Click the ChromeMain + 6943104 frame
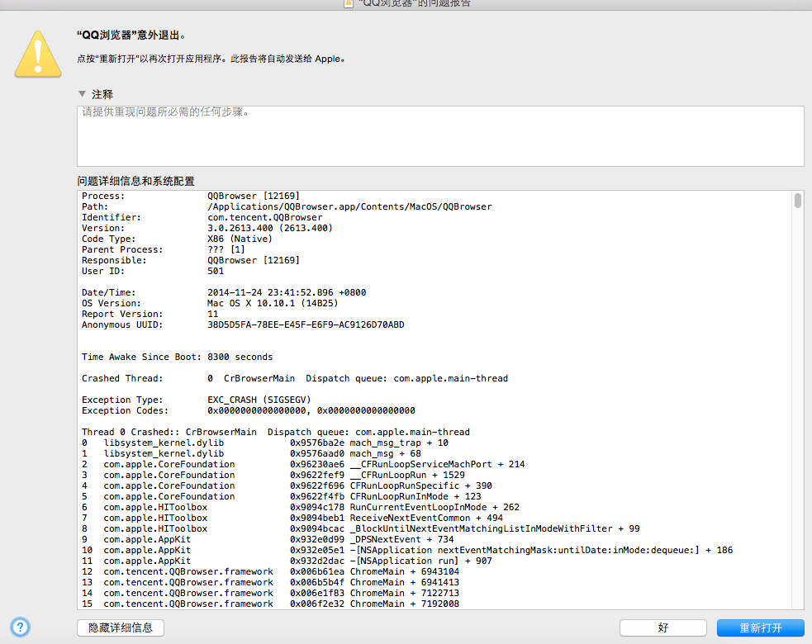This screenshot has height=644, width=812. pyautogui.click(x=270, y=571)
